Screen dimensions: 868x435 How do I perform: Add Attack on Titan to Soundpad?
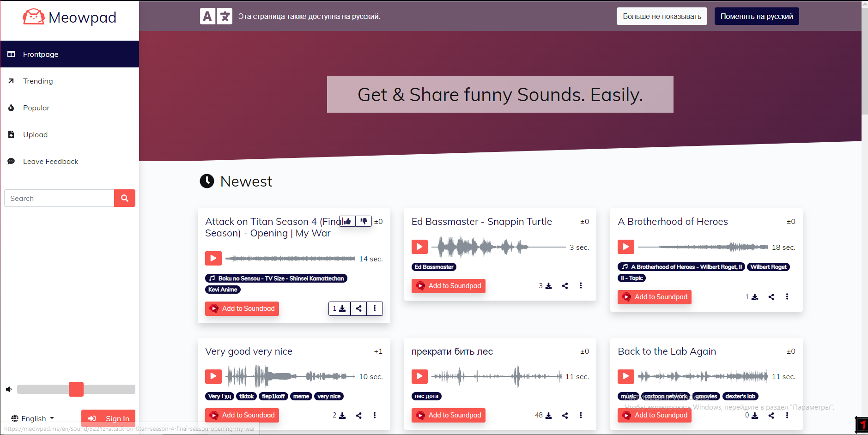point(242,308)
